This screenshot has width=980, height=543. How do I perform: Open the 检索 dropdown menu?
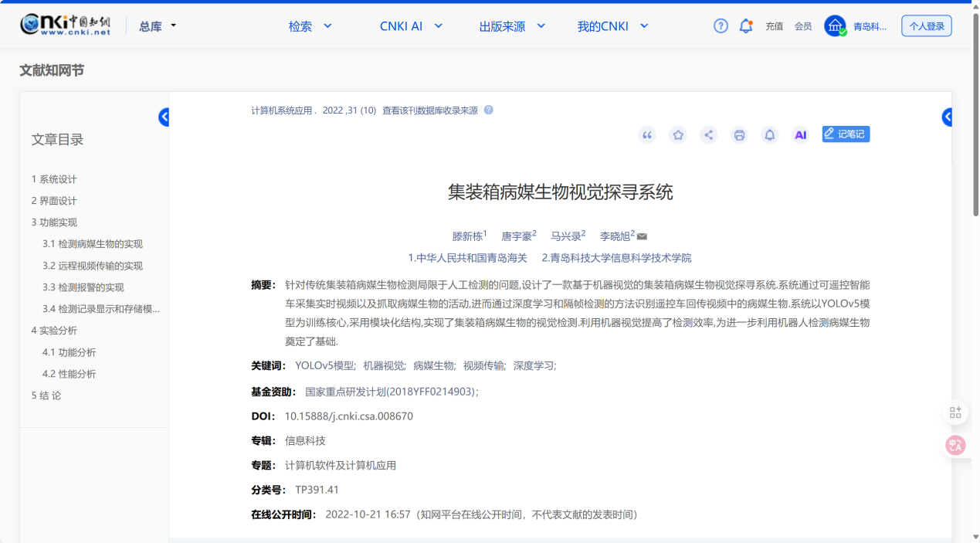310,26
